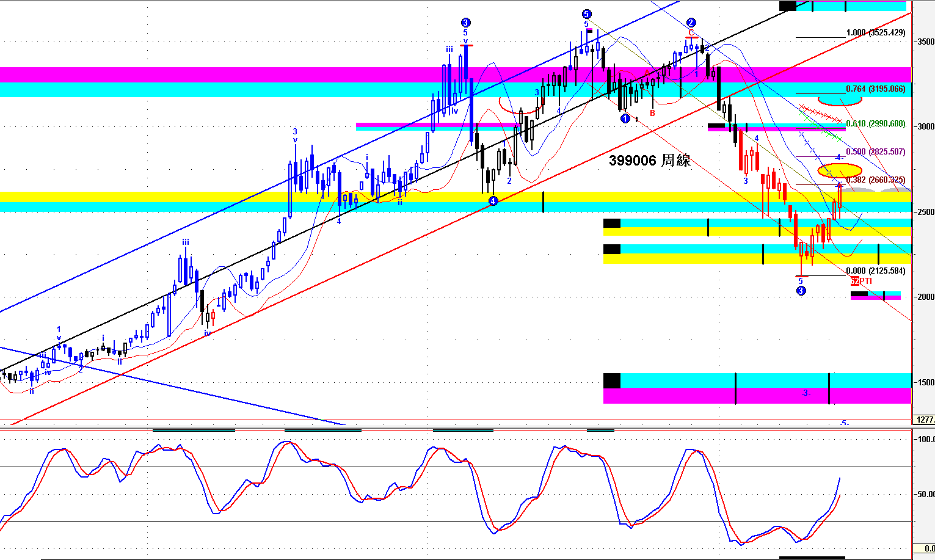This screenshot has width=935, height=560.
Task: Select the boxed 1277 value on the price axis
Action: coord(924,420)
